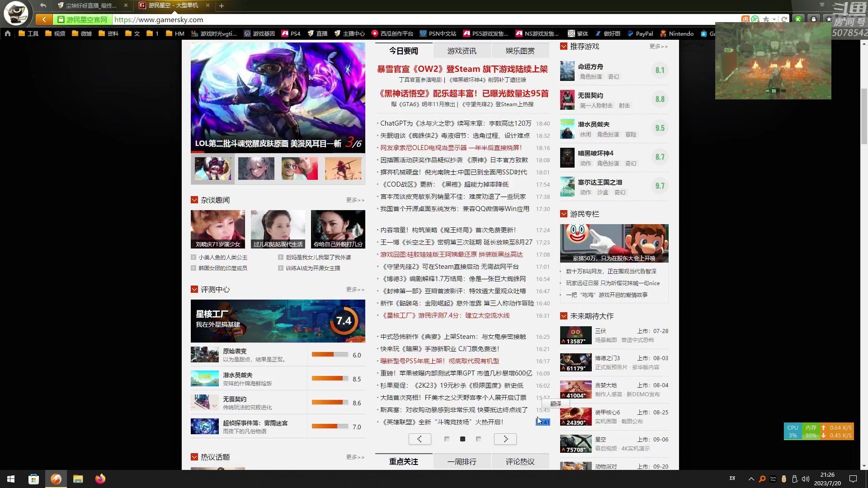Add the page to favorites via the star icon
Image resolution: width=868 pixels, height=488 pixels.
coord(766,19)
